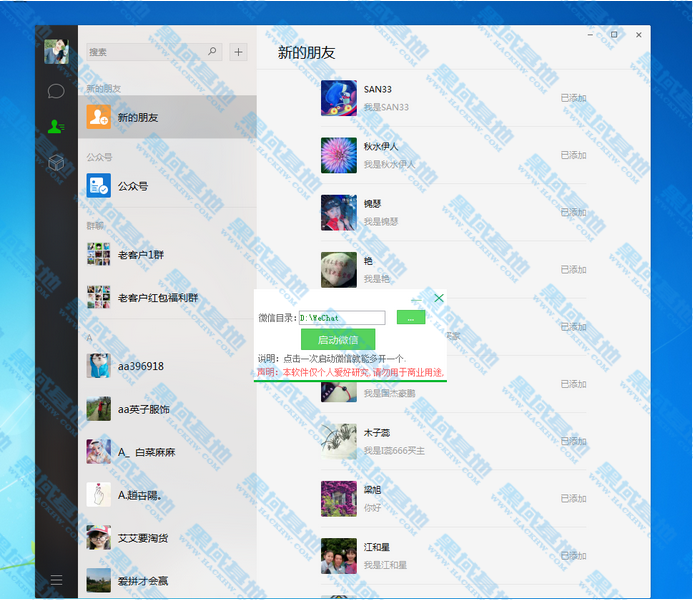Click 已添加 status next to SAN33
The width and height of the screenshot is (693, 600).
coord(573,98)
